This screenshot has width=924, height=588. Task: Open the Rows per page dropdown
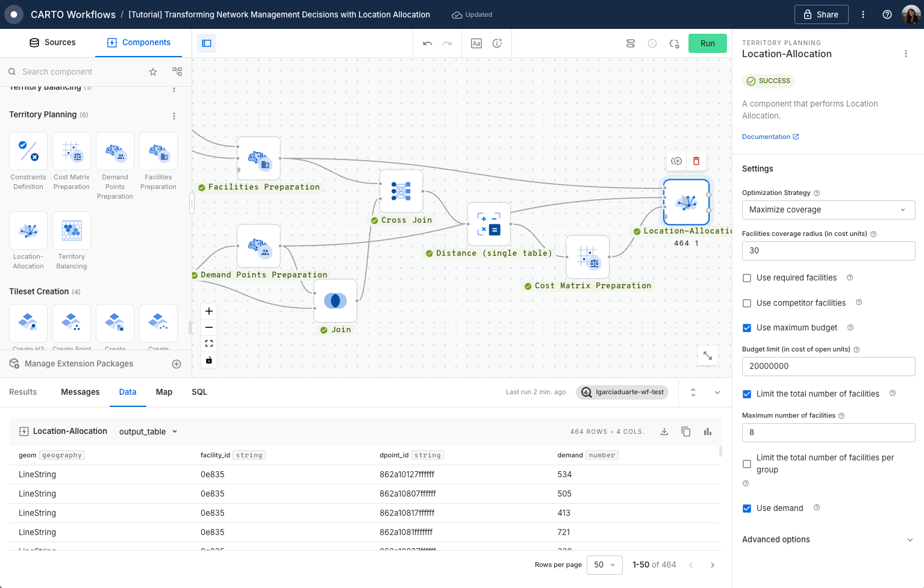click(604, 565)
